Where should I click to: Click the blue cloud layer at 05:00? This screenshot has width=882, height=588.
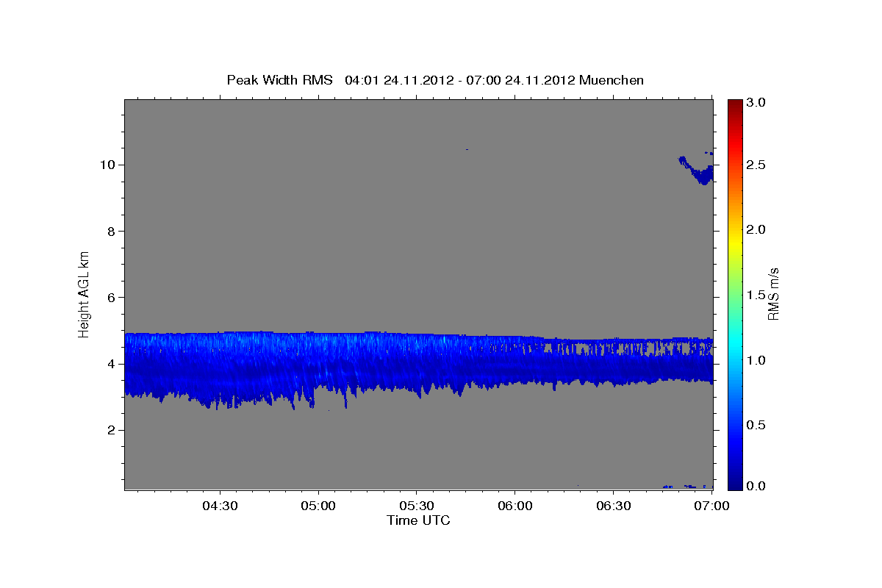coord(319,364)
